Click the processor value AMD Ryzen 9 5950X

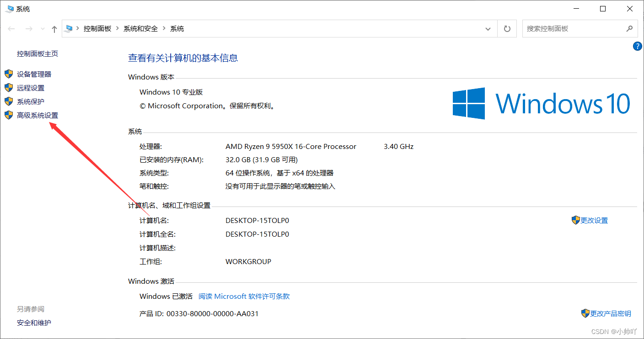point(291,146)
